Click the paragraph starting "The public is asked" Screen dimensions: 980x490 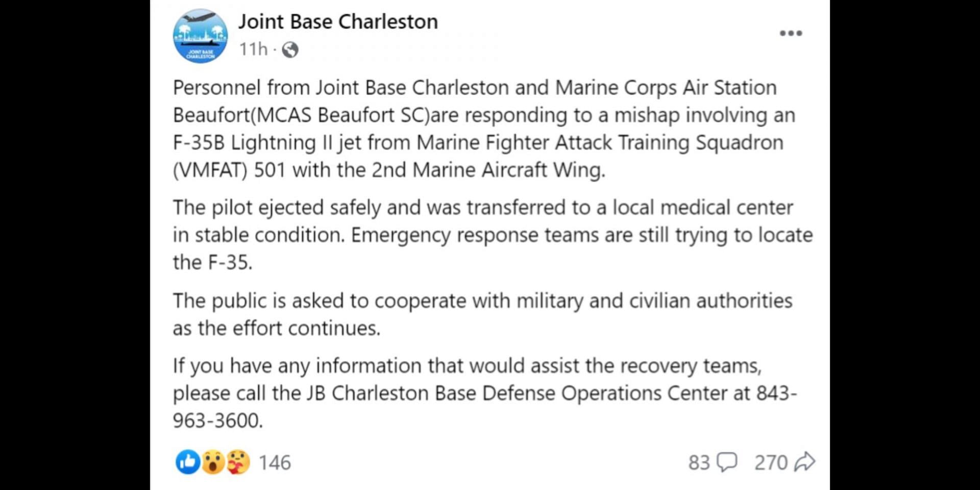(x=482, y=314)
